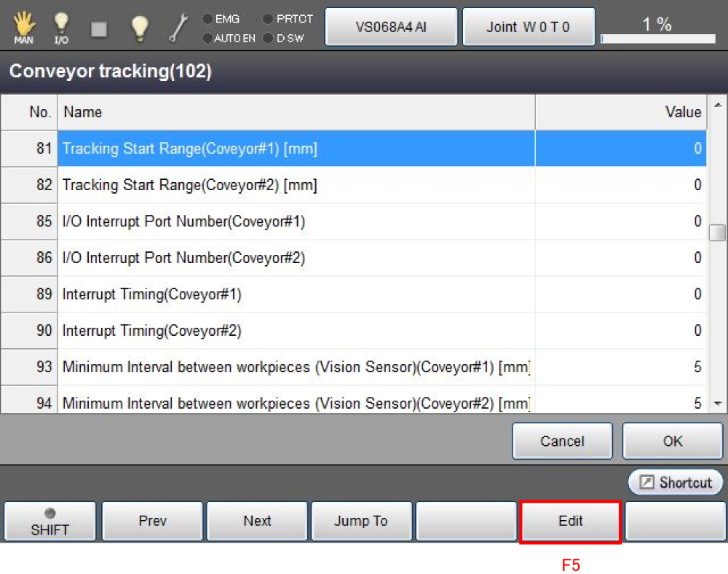
Task: Open the Joint W0 T0 coordinate selector
Action: pyautogui.click(x=529, y=27)
